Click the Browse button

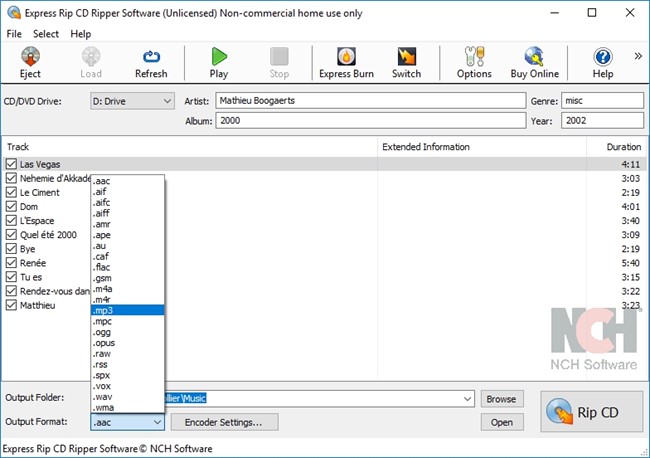tap(501, 399)
